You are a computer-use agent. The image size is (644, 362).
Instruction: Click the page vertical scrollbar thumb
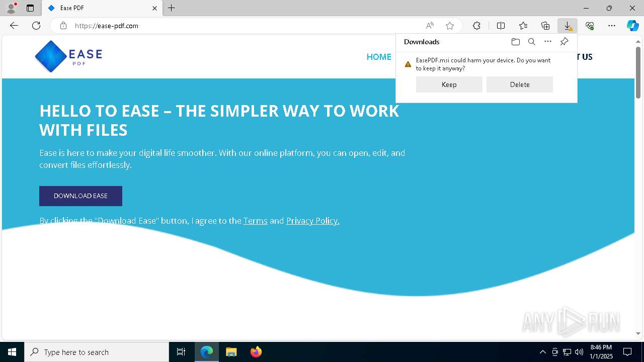638,72
